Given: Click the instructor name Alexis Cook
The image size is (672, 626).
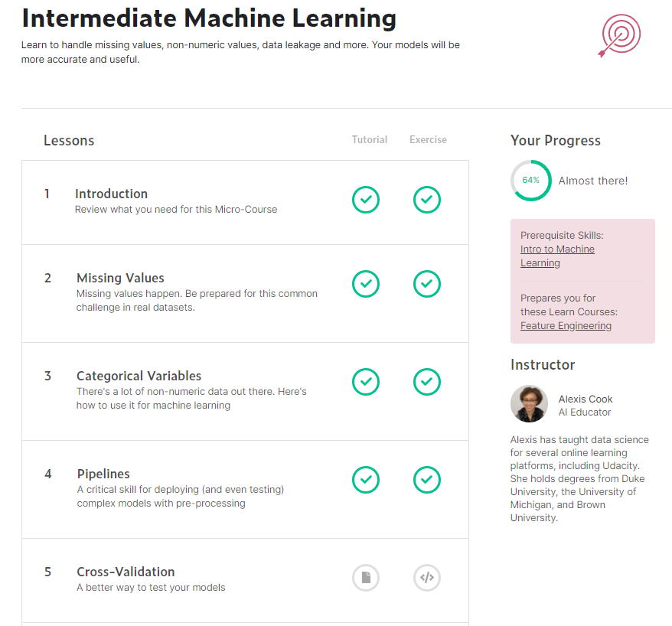Looking at the screenshot, I should (x=585, y=399).
